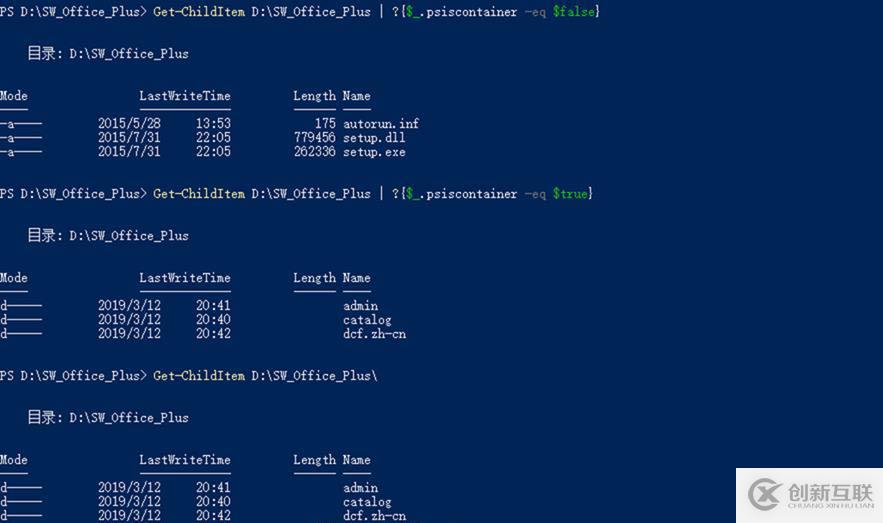The height and width of the screenshot is (523, 883).
Task: Click the 13:53 write time entry
Action: tap(213, 124)
